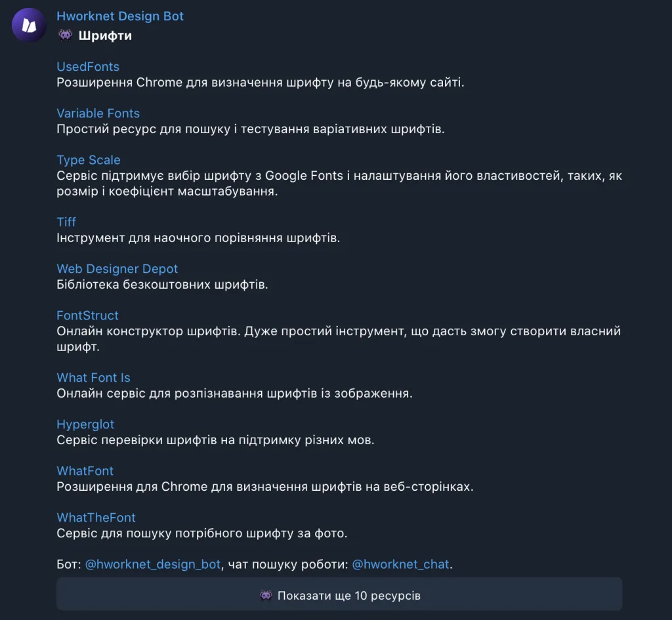Image resolution: width=672 pixels, height=620 pixels.
Task: Open the Hworknet Design Bot sender name
Action: pyautogui.click(x=120, y=16)
